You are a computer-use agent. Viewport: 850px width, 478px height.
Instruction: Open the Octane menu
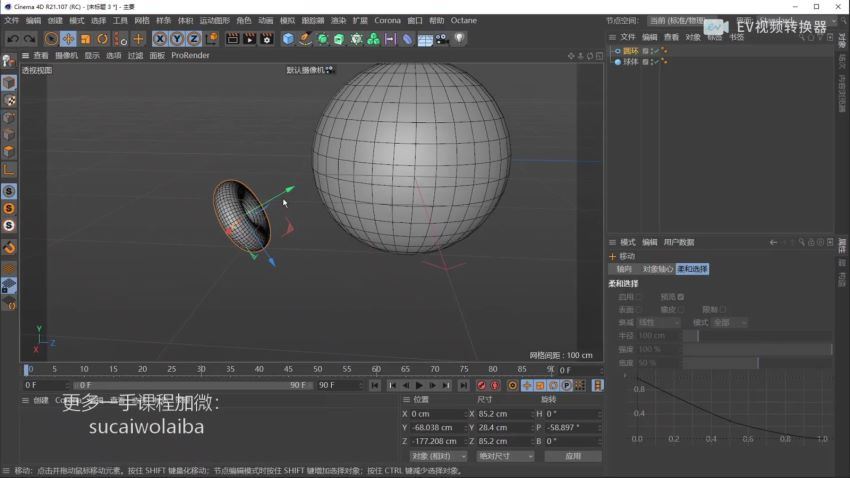(464, 21)
